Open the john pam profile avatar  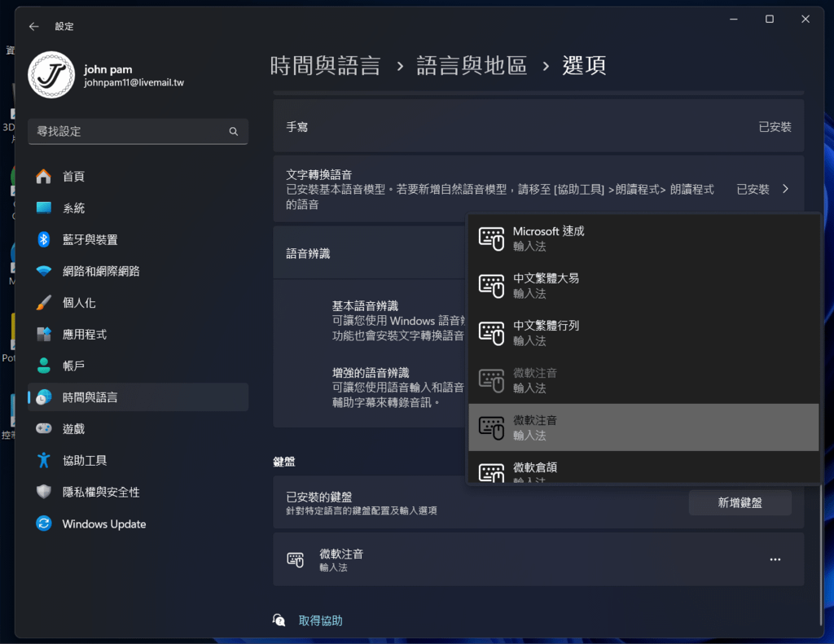point(51,75)
